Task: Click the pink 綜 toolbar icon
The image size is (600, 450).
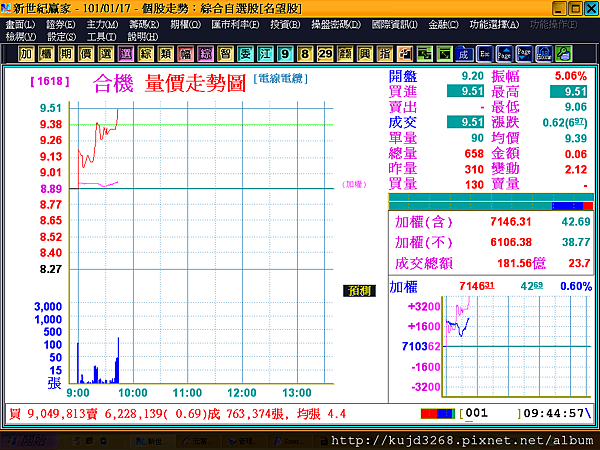Action: [205, 54]
